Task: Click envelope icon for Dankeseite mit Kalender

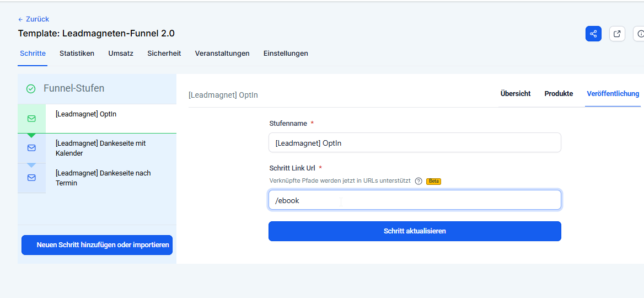Action: click(x=31, y=148)
